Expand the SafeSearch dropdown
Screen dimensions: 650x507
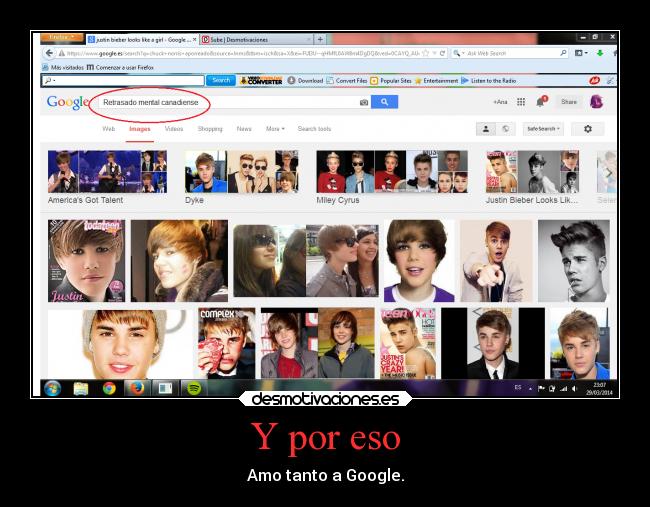(x=544, y=129)
